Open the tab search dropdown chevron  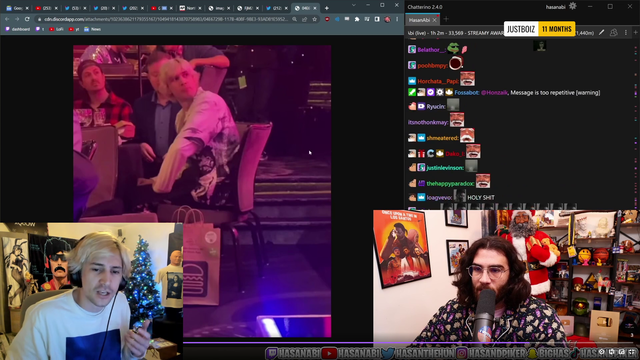pyautogui.click(x=353, y=5)
